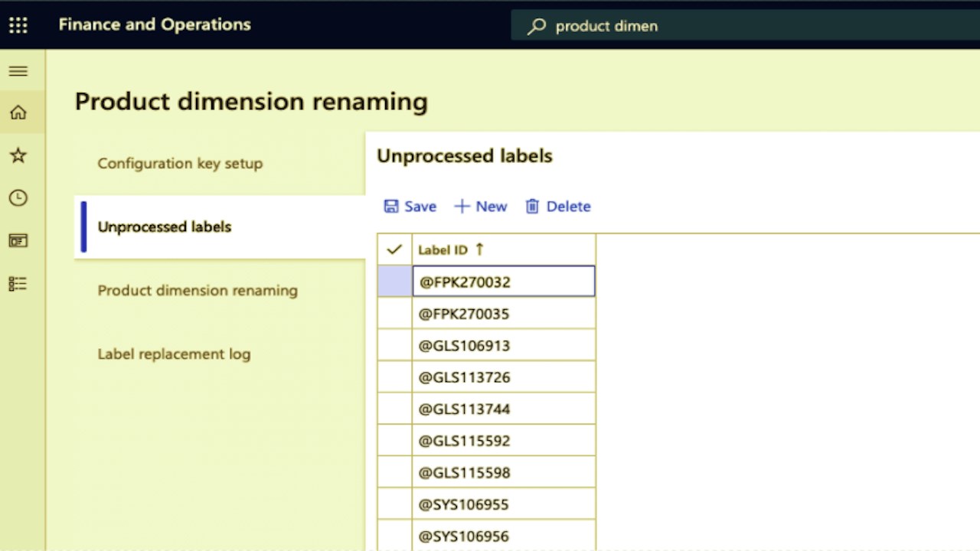
Task: Toggle the select-all rows checkmark
Action: [394, 249]
